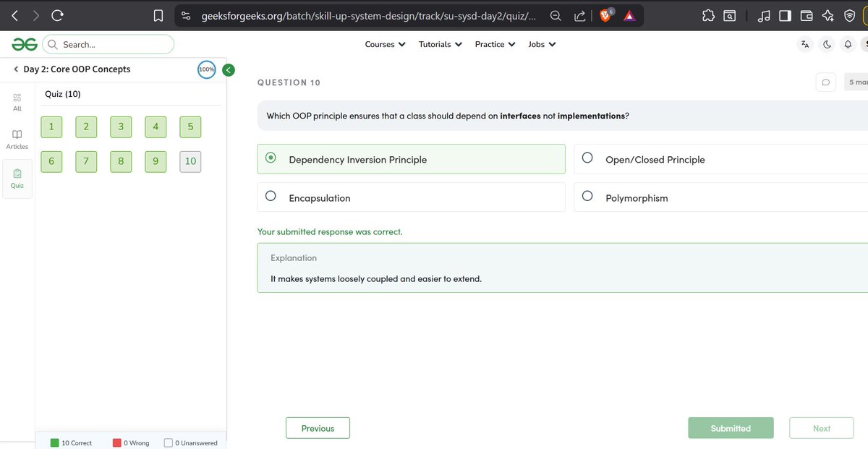
Task: Jump to quiz question 9
Action: [156, 161]
